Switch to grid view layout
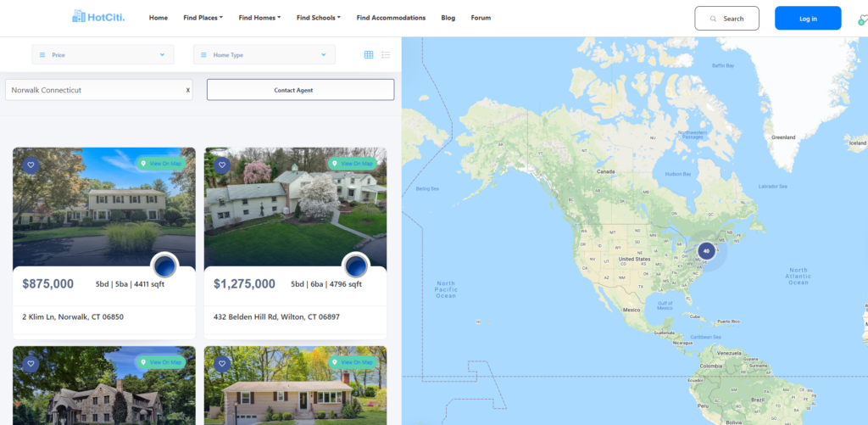This screenshot has height=425, width=868. coord(369,54)
